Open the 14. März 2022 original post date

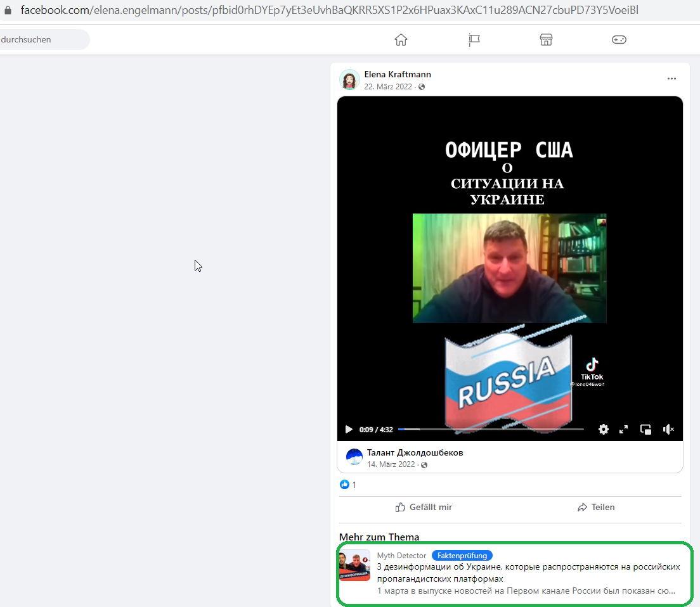(391, 464)
